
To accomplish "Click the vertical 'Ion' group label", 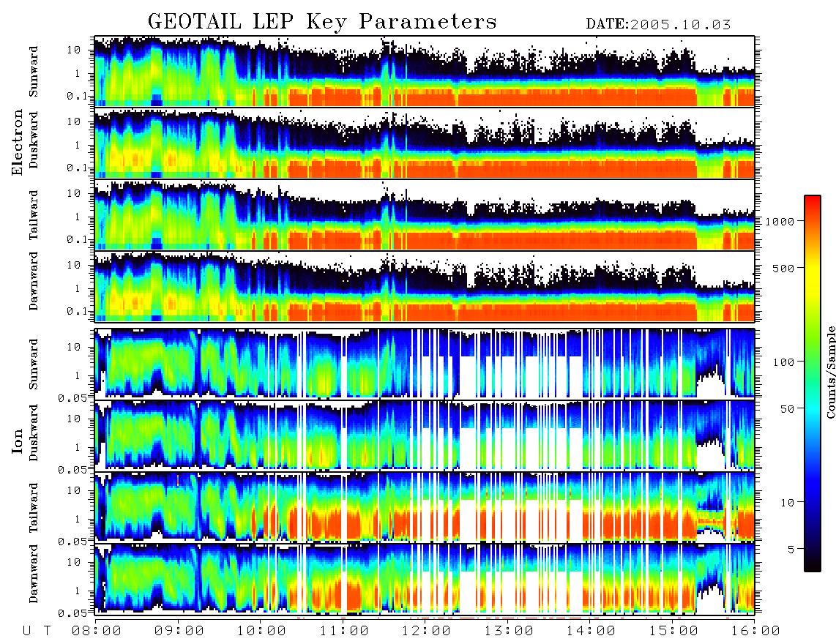I will [x=17, y=441].
